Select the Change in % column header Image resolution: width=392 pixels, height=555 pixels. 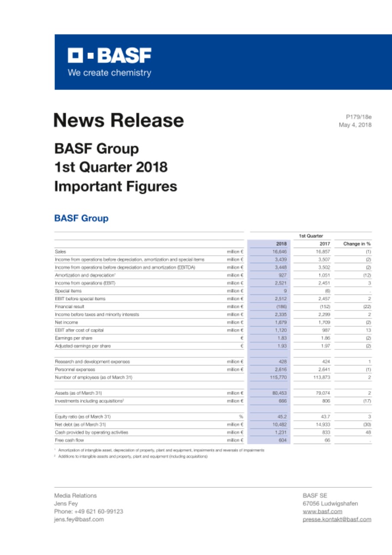[357, 244]
